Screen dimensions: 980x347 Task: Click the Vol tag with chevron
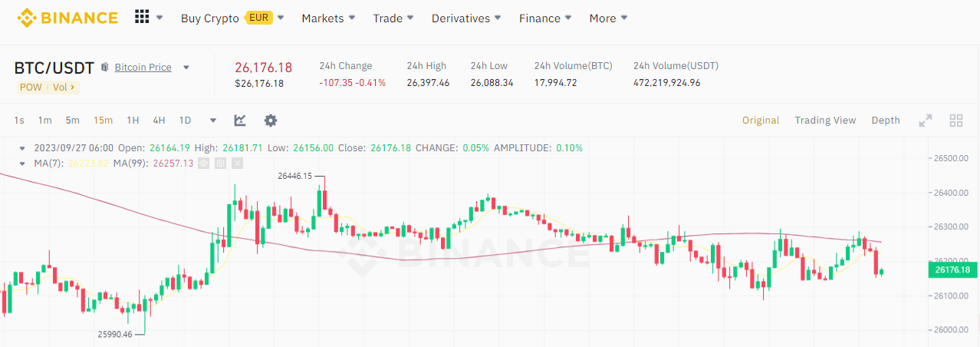(64, 88)
